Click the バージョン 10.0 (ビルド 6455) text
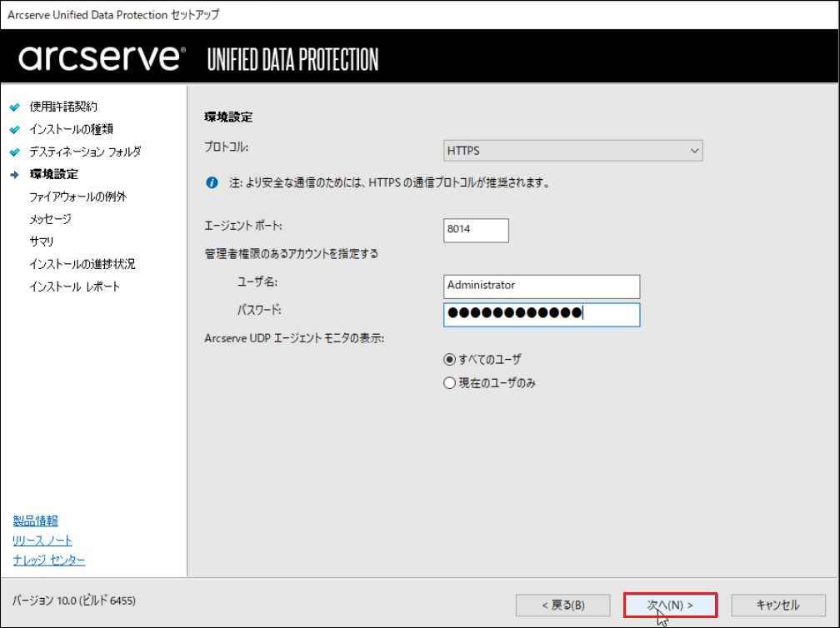Screen dimensions: 840x628 (x=74, y=601)
